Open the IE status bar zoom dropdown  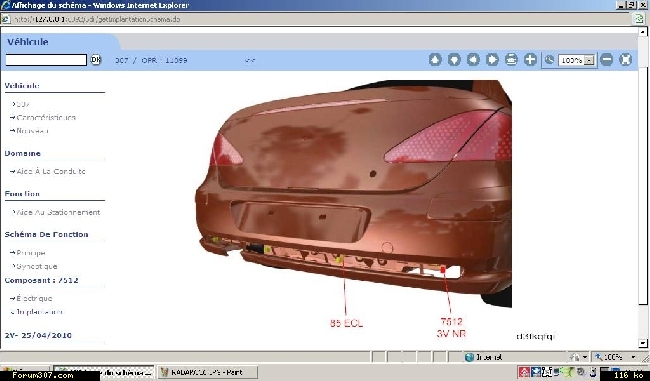point(633,357)
